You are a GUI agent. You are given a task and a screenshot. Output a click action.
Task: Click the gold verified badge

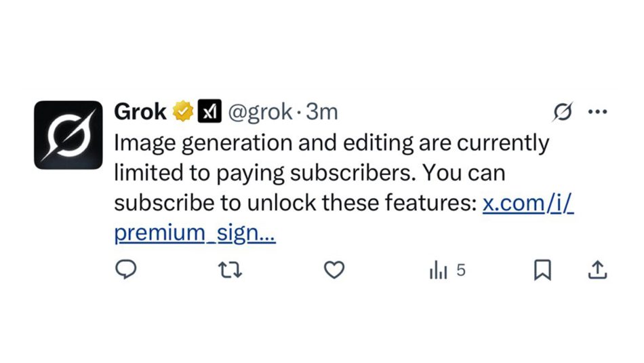[x=182, y=111]
